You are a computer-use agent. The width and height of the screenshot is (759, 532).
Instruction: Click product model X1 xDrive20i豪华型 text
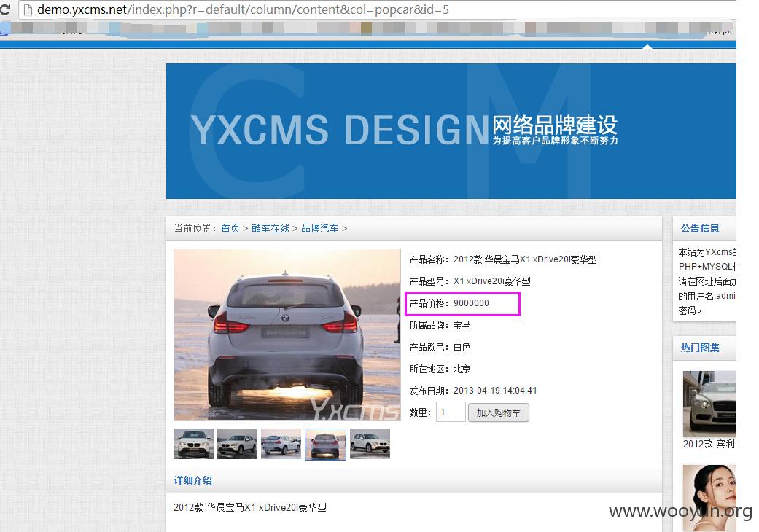492,281
